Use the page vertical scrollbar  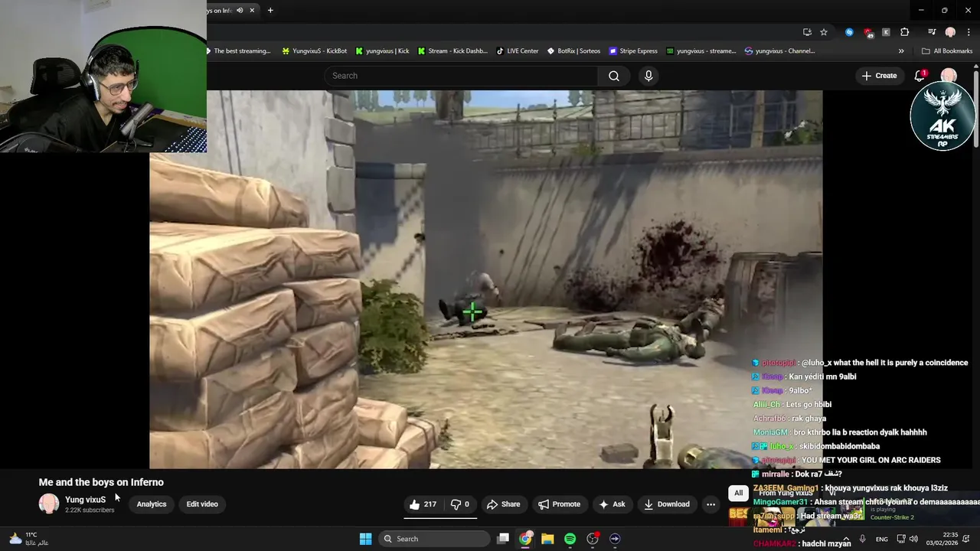pyautogui.click(x=976, y=107)
